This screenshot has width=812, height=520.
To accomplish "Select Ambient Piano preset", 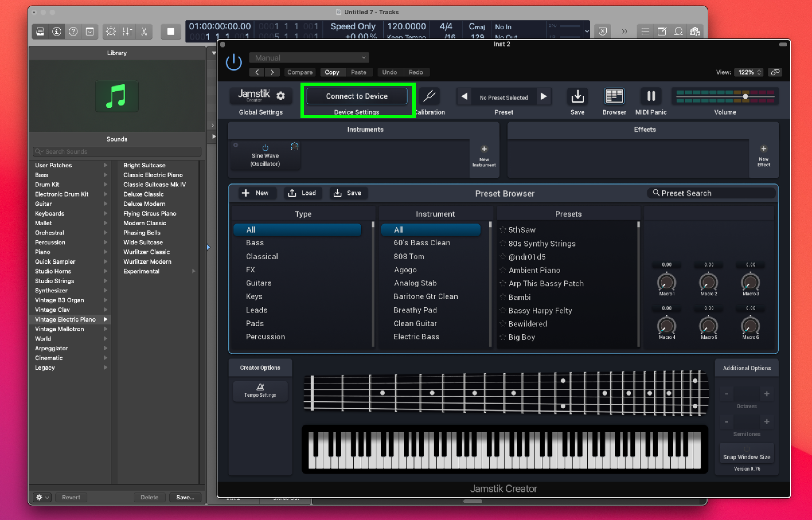I will pyautogui.click(x=534, y=270).
